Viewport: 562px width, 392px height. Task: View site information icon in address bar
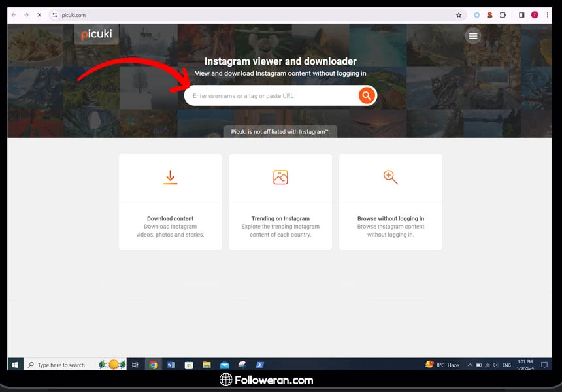click(55, 15)
